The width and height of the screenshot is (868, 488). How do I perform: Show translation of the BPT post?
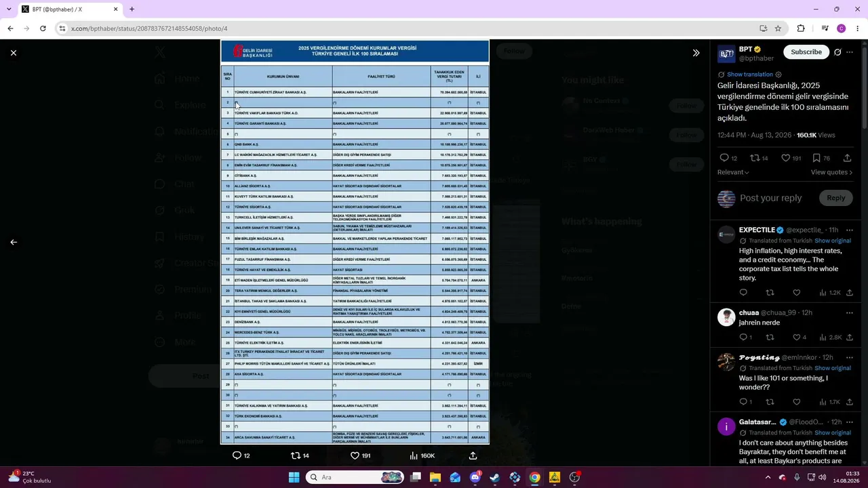click(750, 75)
